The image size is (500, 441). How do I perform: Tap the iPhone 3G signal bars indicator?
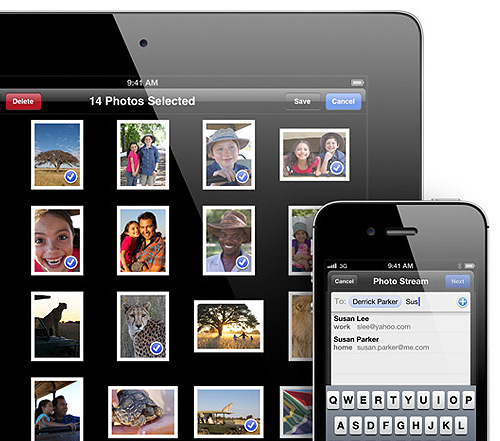click(x=337, y=266)
